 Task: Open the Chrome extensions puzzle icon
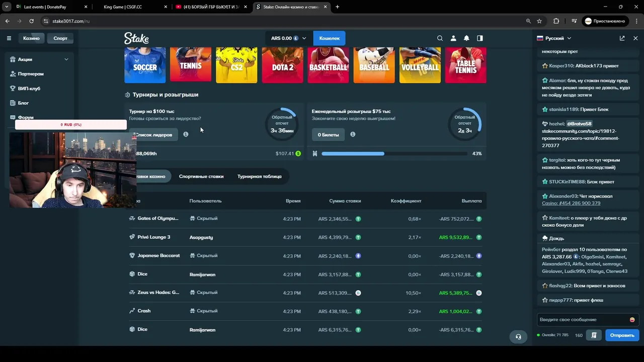(x=556, y=21)
